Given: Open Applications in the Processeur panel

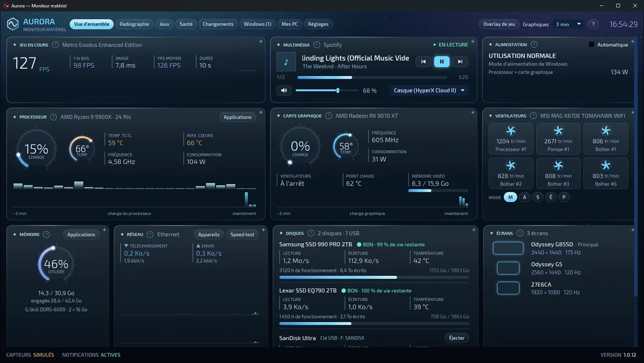Looking at the screenshot, I should coord(238,117).
